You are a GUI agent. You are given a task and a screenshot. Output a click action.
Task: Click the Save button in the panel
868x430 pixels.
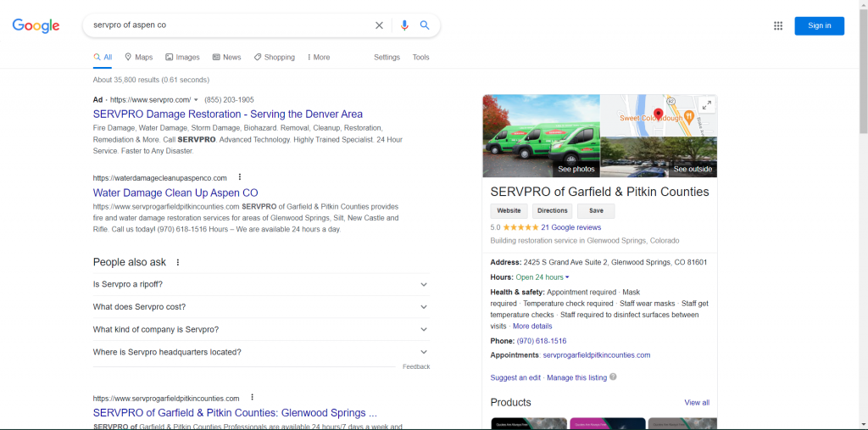pyautogui.click(x=596, y=211)
